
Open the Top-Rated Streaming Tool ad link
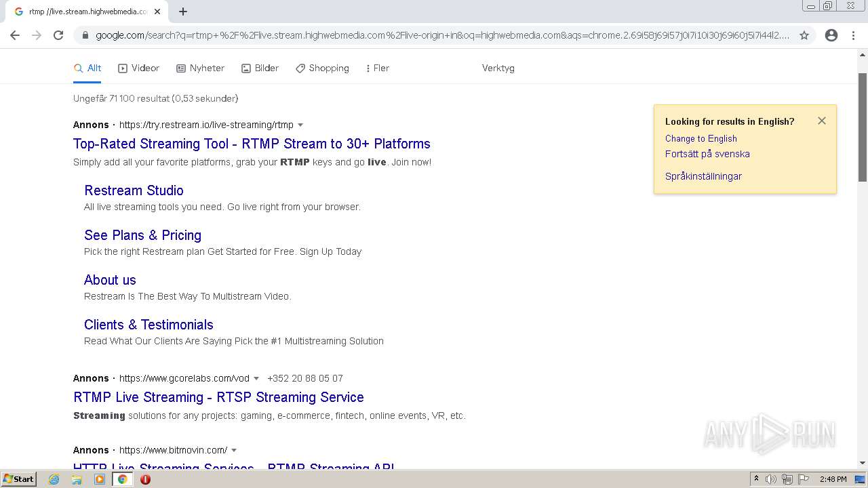(x=252, y=144)
